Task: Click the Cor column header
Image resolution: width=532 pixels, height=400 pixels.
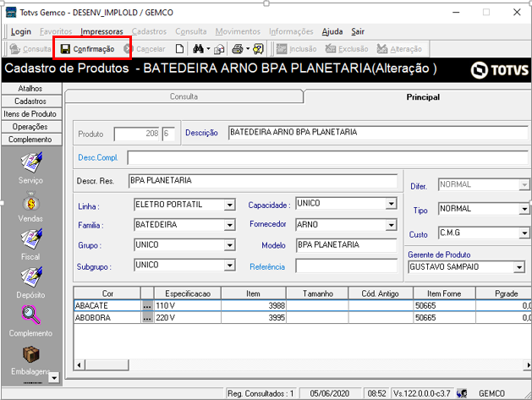Action: coord(107,293)
